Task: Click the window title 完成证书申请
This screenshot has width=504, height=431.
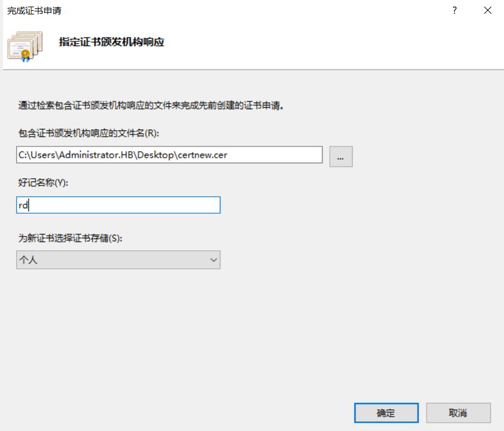Action: coord(34,11)
